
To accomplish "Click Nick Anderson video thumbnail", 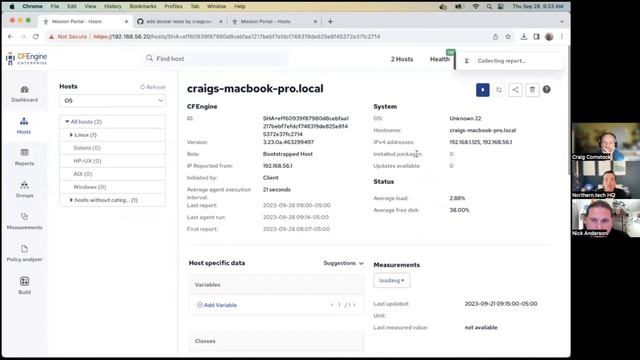I will pos(606,218).
